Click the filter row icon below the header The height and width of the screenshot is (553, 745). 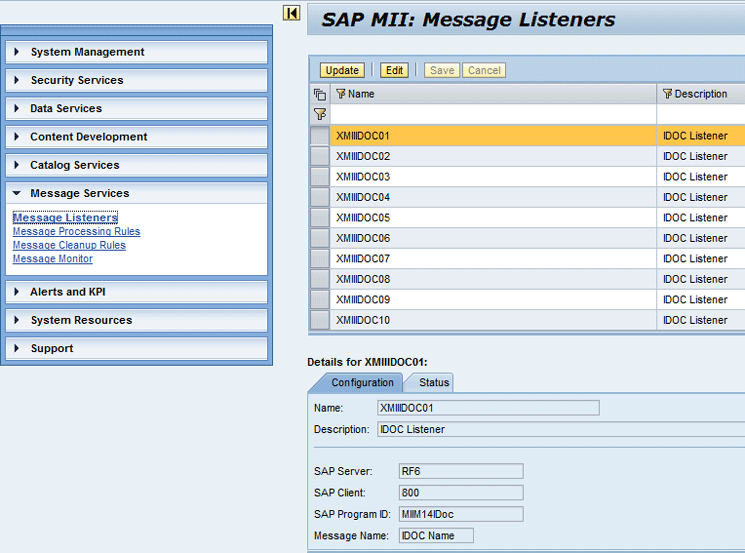click(320, 114)
